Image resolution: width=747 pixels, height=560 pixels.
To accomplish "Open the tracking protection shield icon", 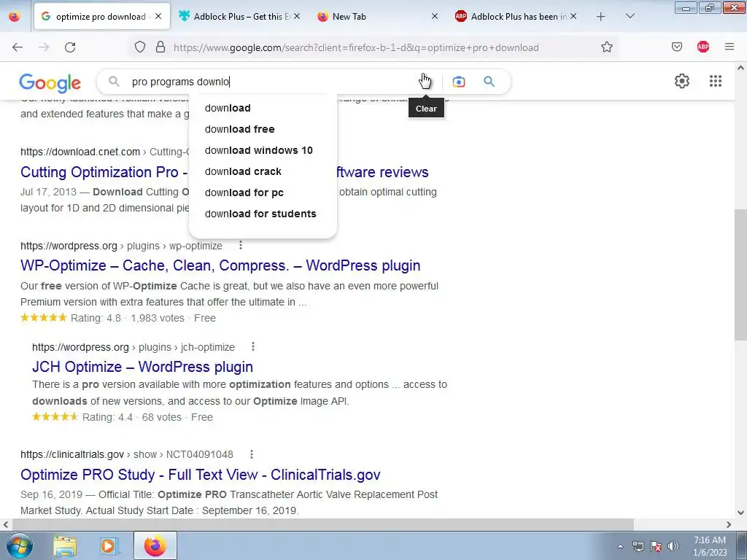I will tap(139, 47).
